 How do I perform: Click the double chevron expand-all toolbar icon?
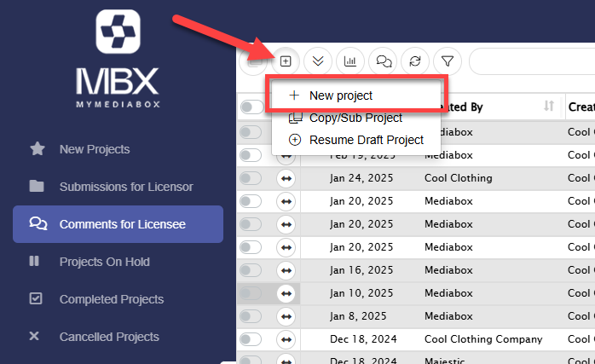318,61
